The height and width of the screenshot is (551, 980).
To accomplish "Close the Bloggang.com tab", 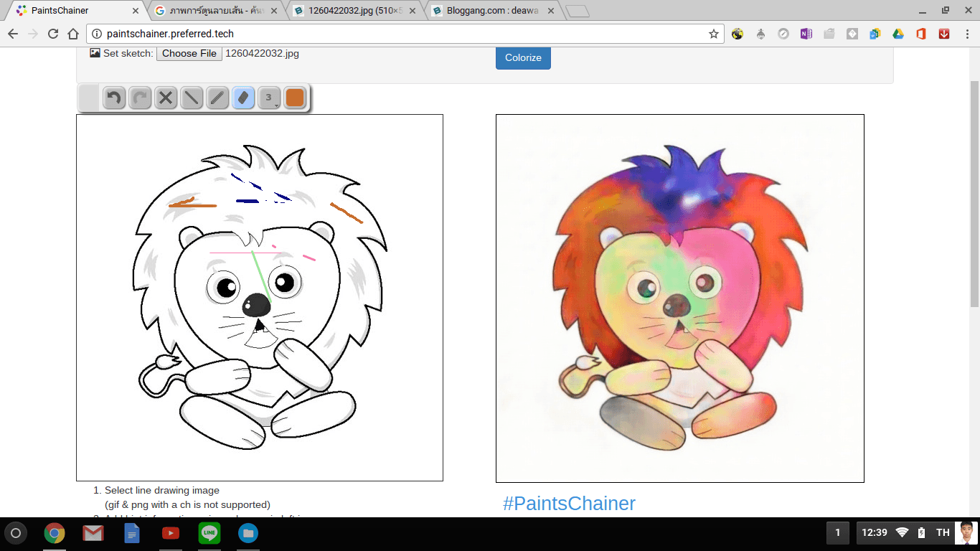I will (x=552, y=11).
